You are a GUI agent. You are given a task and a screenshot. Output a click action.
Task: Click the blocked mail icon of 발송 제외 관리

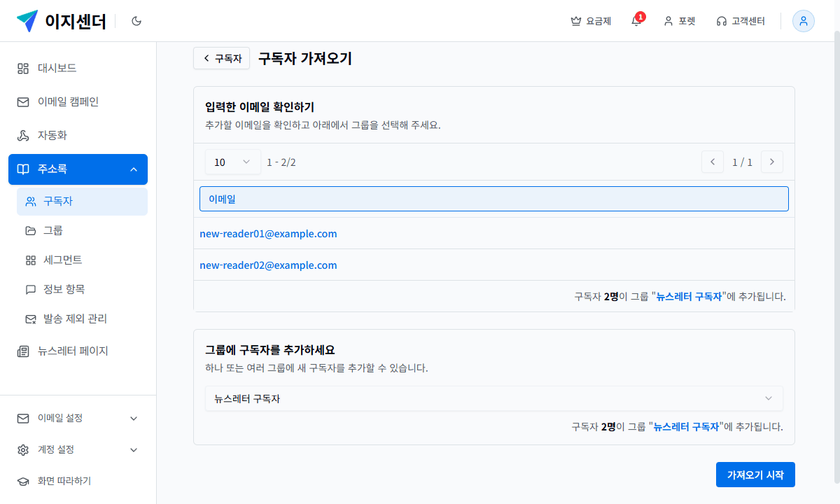[x=31, y=319]
